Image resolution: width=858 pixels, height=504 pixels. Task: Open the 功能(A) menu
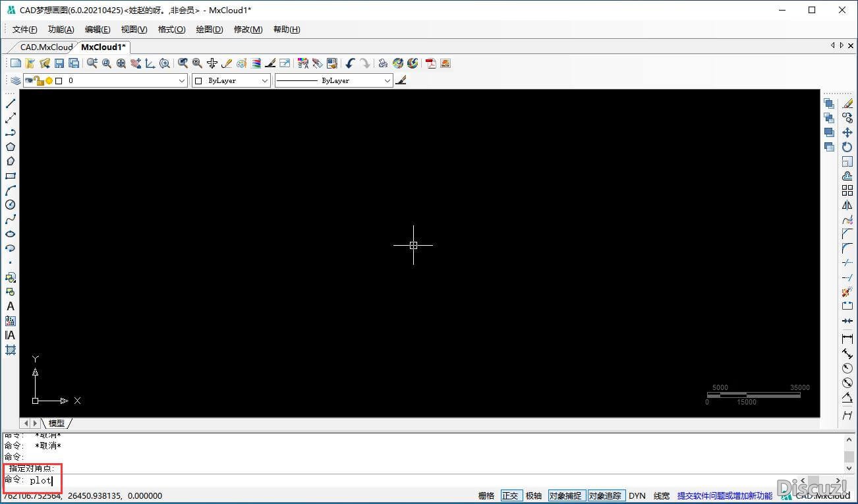(x=61, y=30)
